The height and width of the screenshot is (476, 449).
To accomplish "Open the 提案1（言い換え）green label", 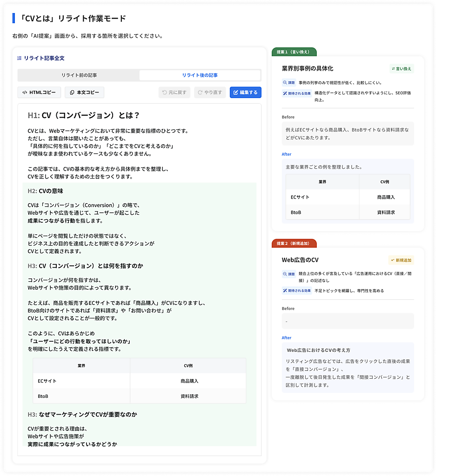I will coord(294,52).
